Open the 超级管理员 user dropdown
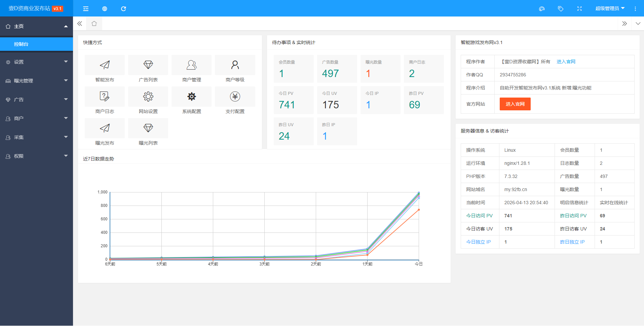Screen dimensions: 644x326 [609, 9]
